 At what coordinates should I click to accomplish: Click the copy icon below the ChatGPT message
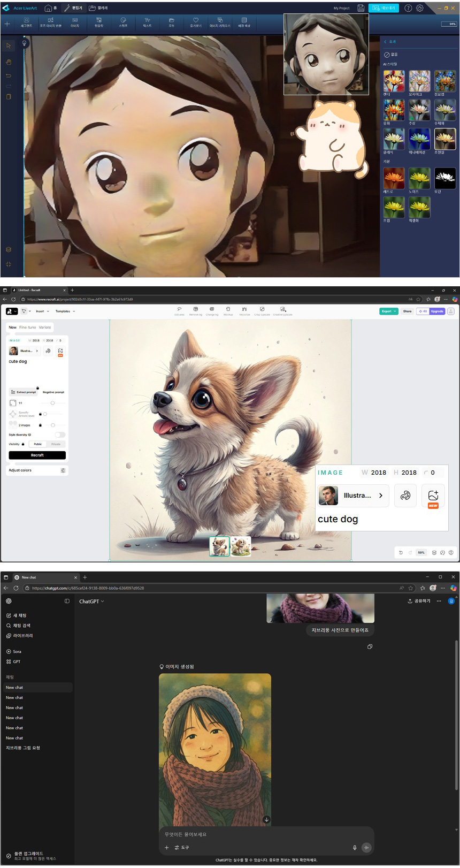coord(370,646)
